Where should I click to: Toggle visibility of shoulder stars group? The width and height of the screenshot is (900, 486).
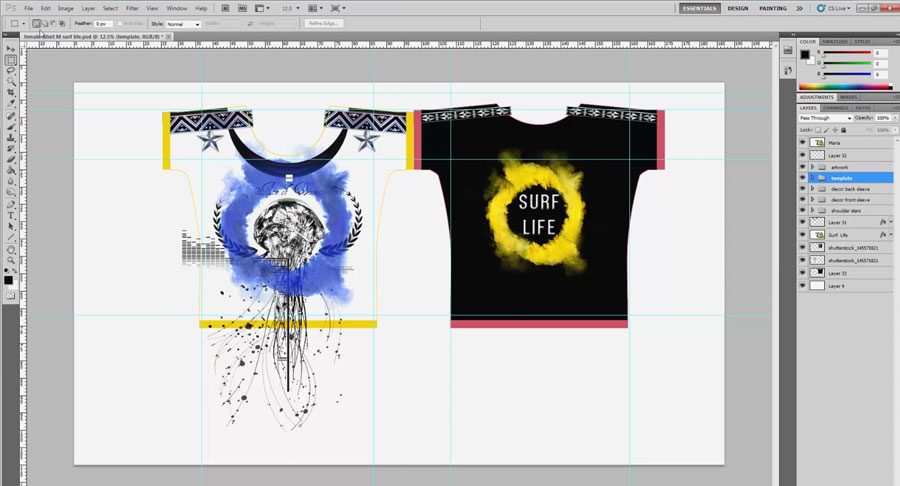click(x=802, y=211)
